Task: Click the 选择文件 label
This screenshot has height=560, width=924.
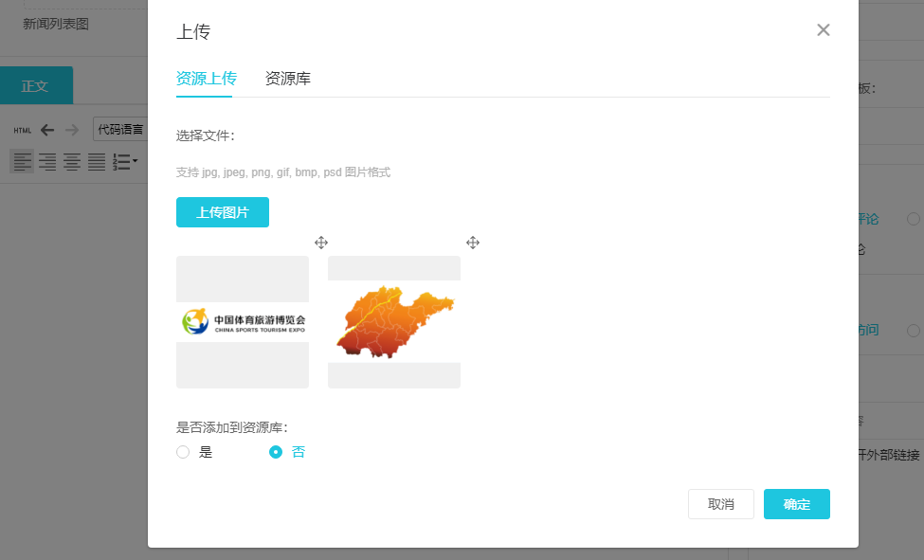Action: [205, 135]
